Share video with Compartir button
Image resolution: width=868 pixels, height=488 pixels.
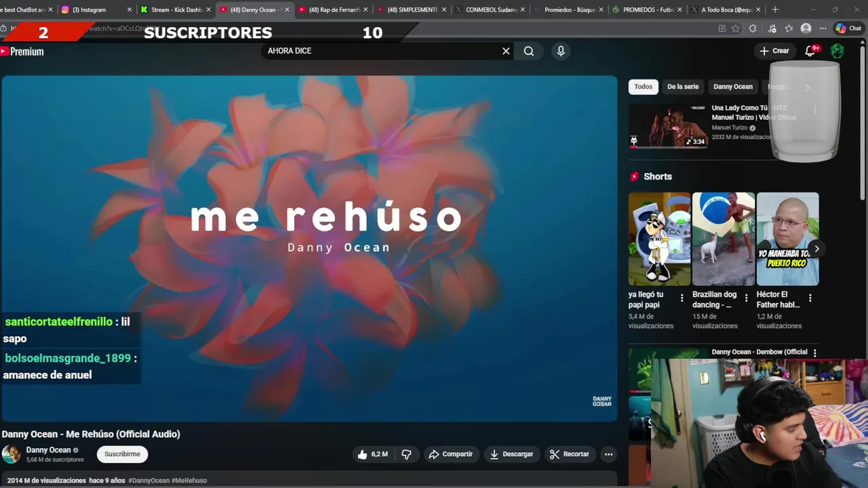[450, 454]
